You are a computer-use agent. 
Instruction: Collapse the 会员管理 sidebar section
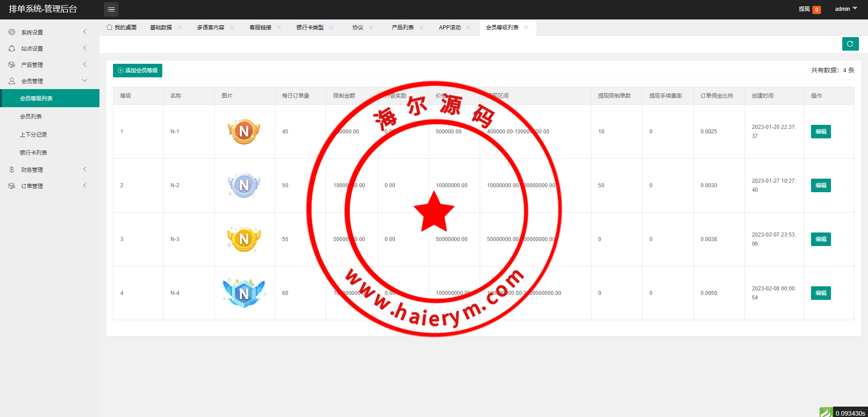click(x=49, y=81)
